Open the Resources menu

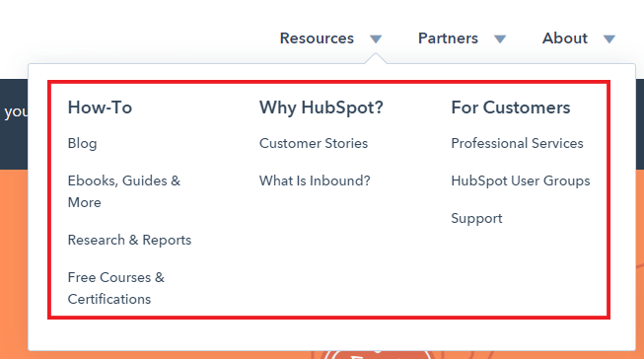click(317, 38)
